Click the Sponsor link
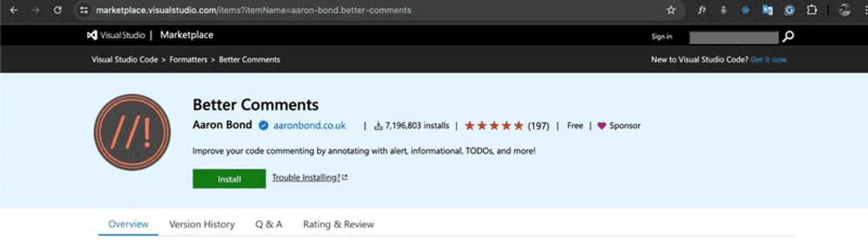Viewport: 868px width, 246px height. pos(625,126)
